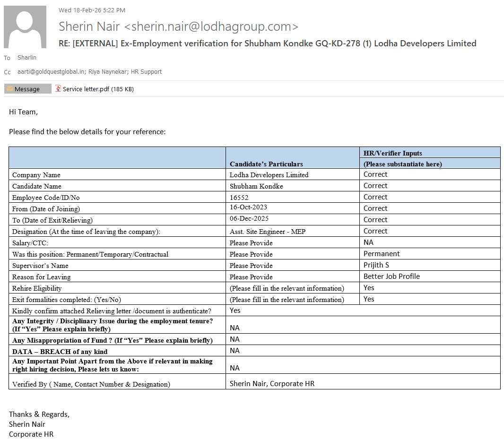Click the date 'Wed 18-Feb-26 5:22 PM'
The height and width of the screenshot is (440, 504).
tap(92, 10)
